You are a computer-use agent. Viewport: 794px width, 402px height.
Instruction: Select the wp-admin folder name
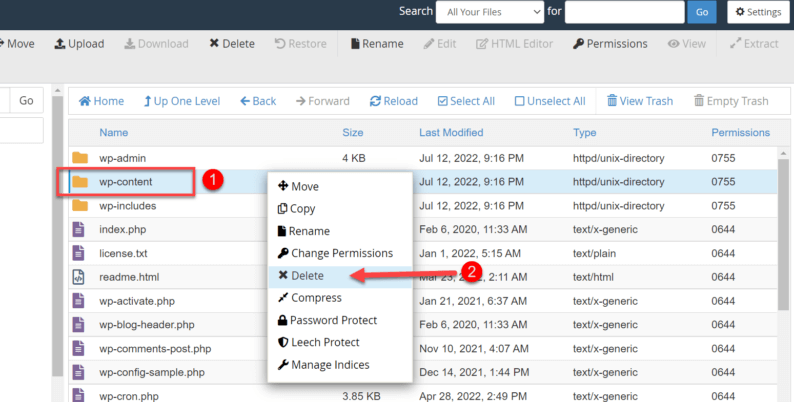(x=123, y=158)
